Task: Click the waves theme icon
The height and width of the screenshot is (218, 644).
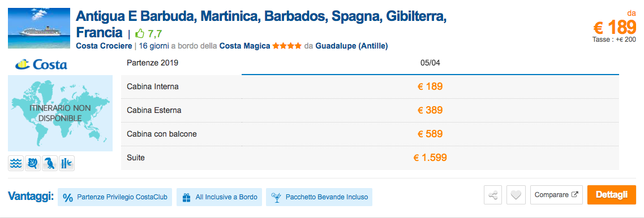Action: (x=16, y=163)
